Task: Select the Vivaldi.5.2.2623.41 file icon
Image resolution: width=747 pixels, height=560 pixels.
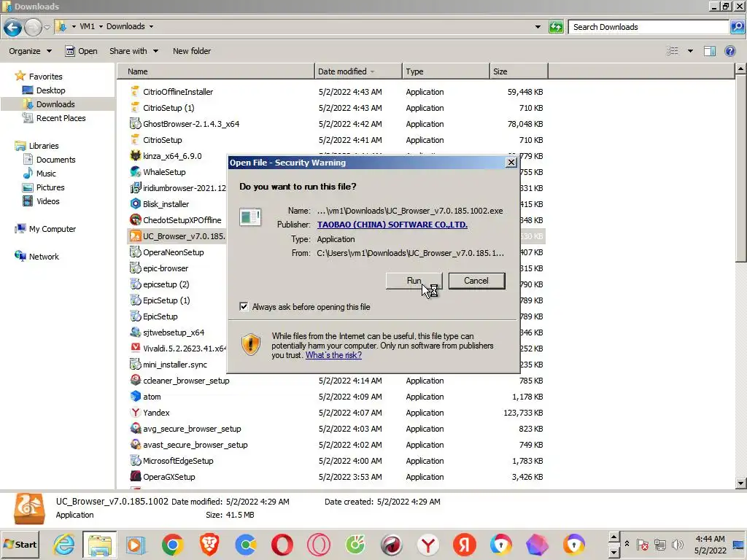Action: [135, 348]
